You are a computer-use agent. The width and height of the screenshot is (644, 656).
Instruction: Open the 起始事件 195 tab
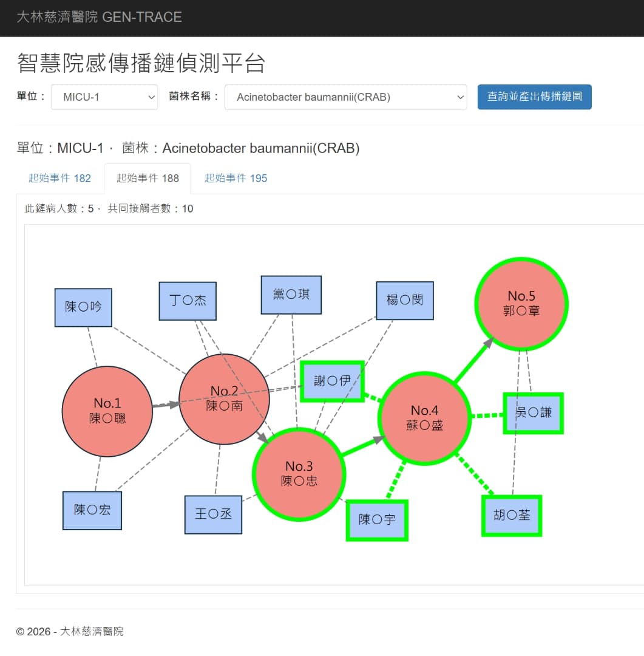pos(236,178)
